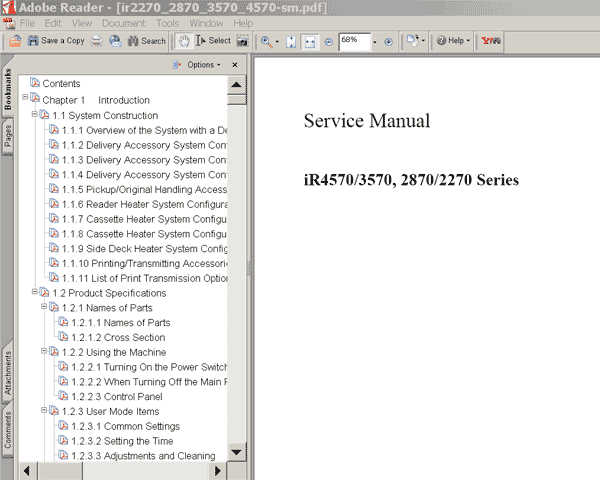The image size is (600, 480).
Task: Click the rotate view pages icon
Action: tap(413, 41)
